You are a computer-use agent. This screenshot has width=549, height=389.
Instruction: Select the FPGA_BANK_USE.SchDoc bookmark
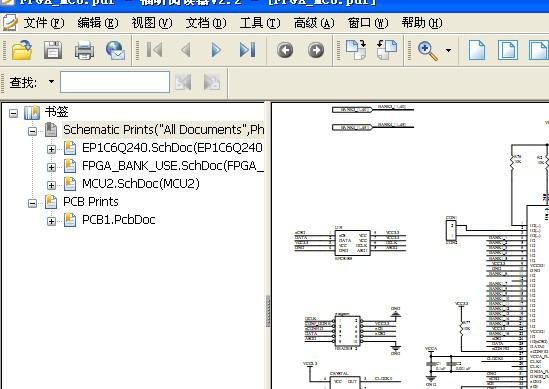click(x=173, y=166)
